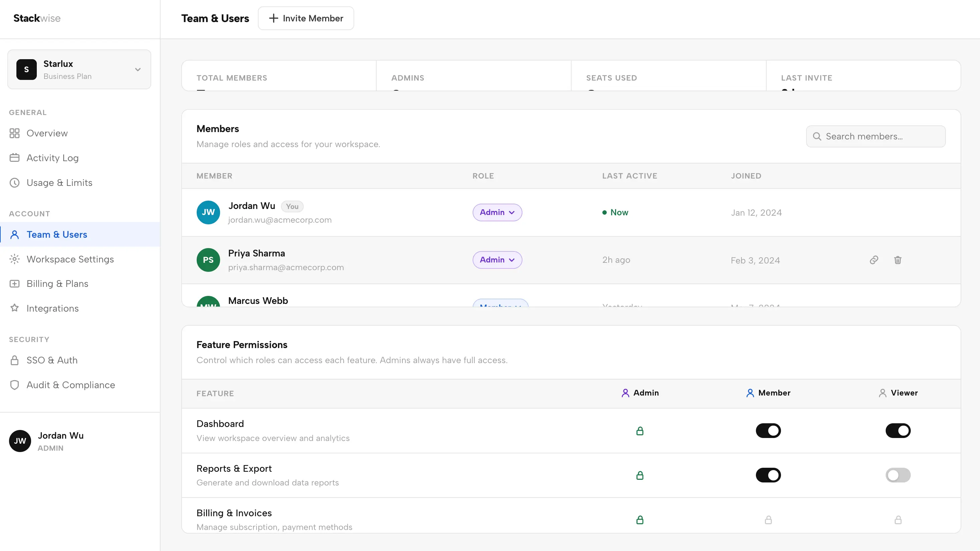The image size is (980, 551).
Task: Click the Admin column person icon
Action: (625, 393)
